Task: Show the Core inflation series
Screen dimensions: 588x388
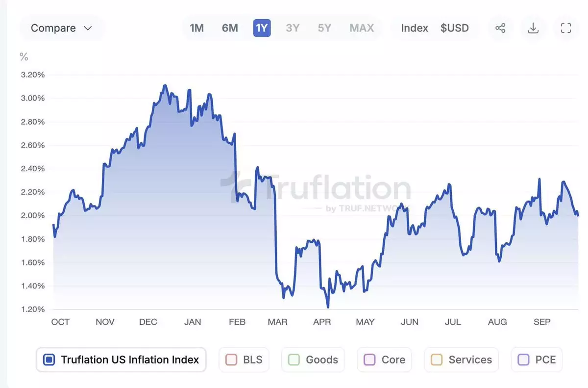Action: 369,360
